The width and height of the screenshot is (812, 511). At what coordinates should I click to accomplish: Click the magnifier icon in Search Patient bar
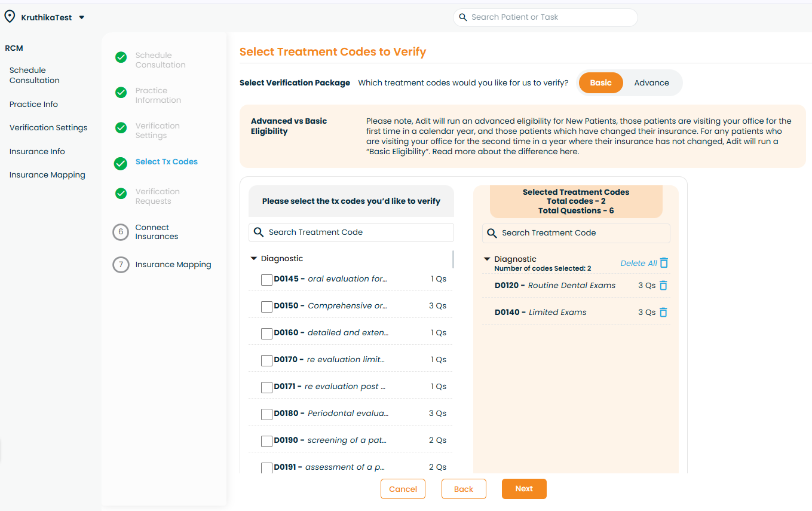(x=462, y=17)
